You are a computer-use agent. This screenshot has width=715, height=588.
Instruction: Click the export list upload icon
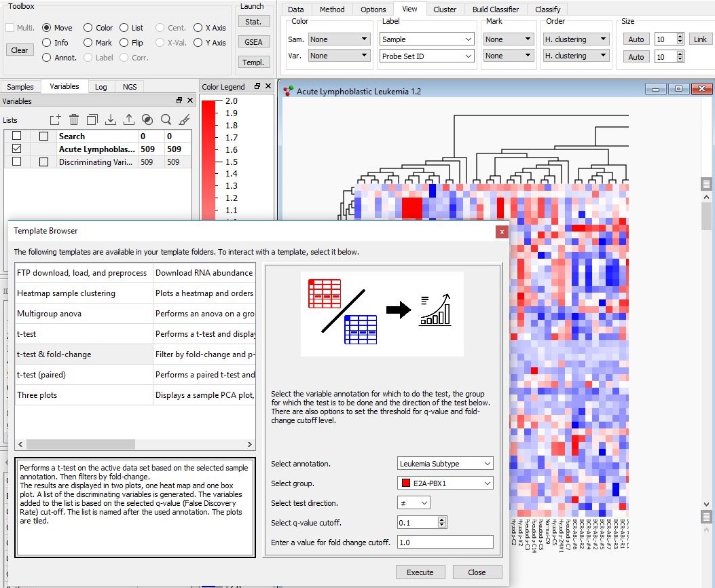click(x=129, y=120)
